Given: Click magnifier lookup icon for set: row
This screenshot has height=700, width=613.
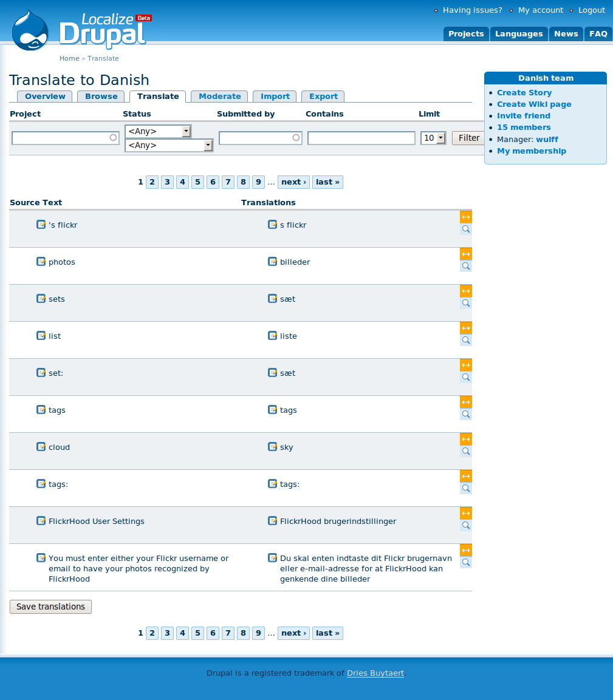Looking at the screenshot, I should tap(466, 377).
